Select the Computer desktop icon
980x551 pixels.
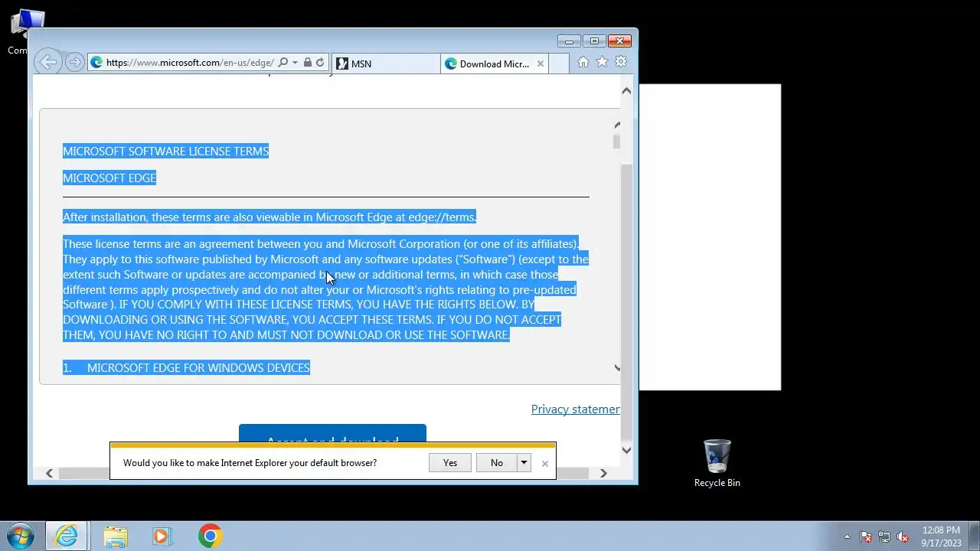[x=21, y=31]
